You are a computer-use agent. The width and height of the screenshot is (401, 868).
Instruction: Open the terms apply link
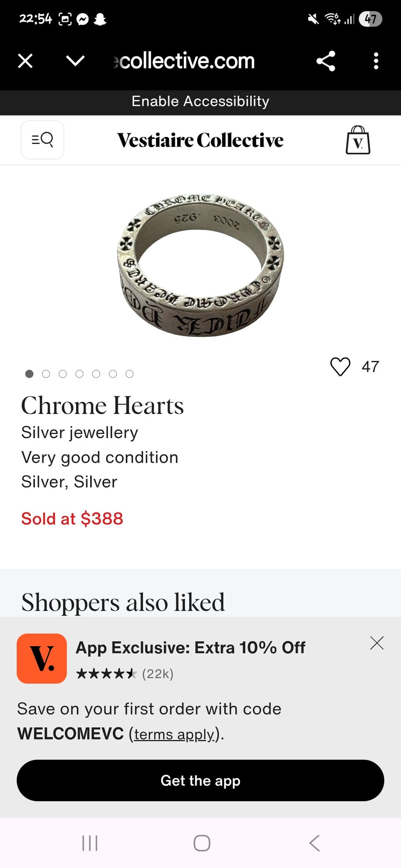coord(174,734)
